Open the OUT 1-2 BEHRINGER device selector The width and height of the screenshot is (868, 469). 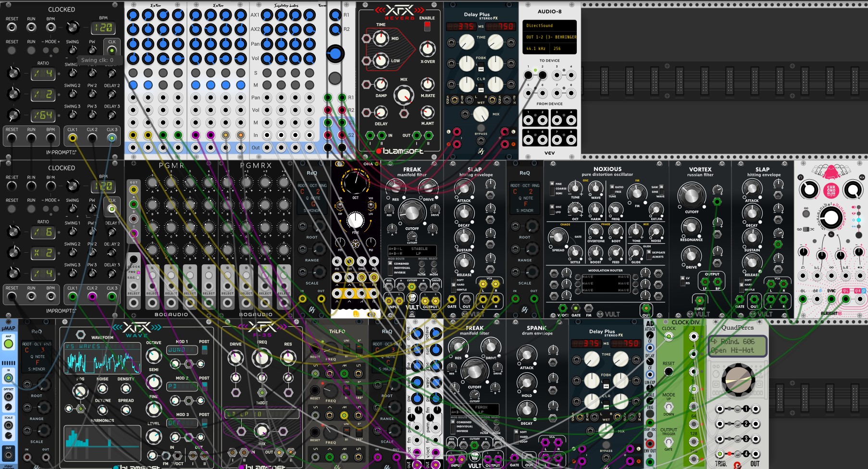(x=549, y=37)
